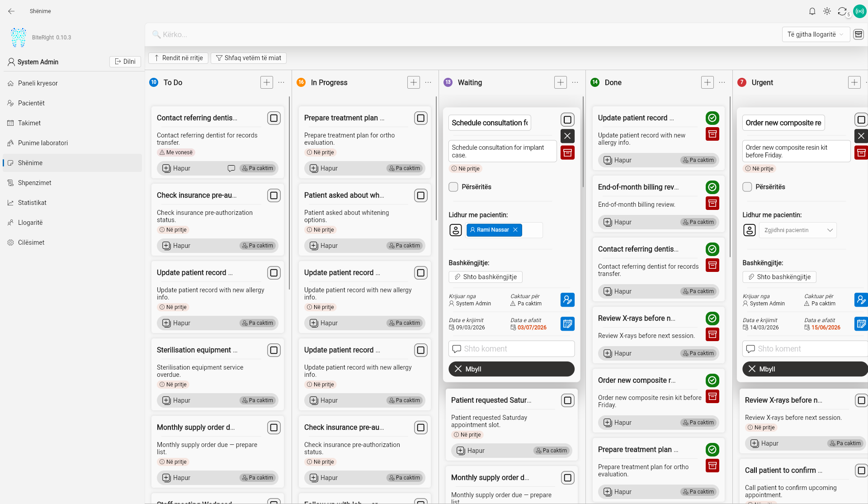Open Pacientët in sidebar
This screenshot has height=504, width=868.
[72, 103]
